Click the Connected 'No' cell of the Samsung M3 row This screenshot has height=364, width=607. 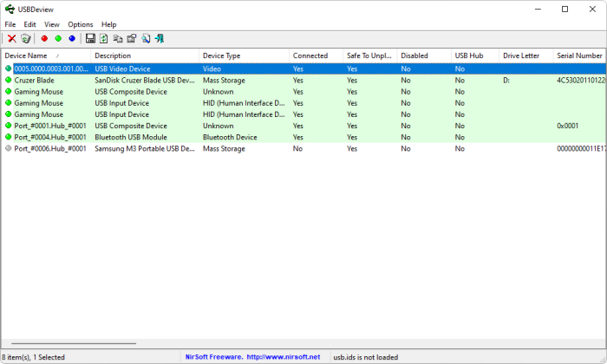(297, 148)
